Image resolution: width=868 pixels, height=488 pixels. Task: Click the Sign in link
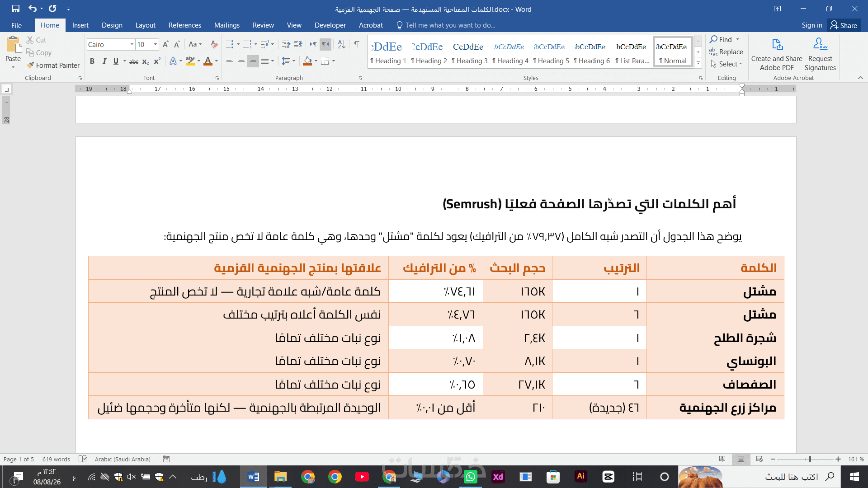coord(812,25)
